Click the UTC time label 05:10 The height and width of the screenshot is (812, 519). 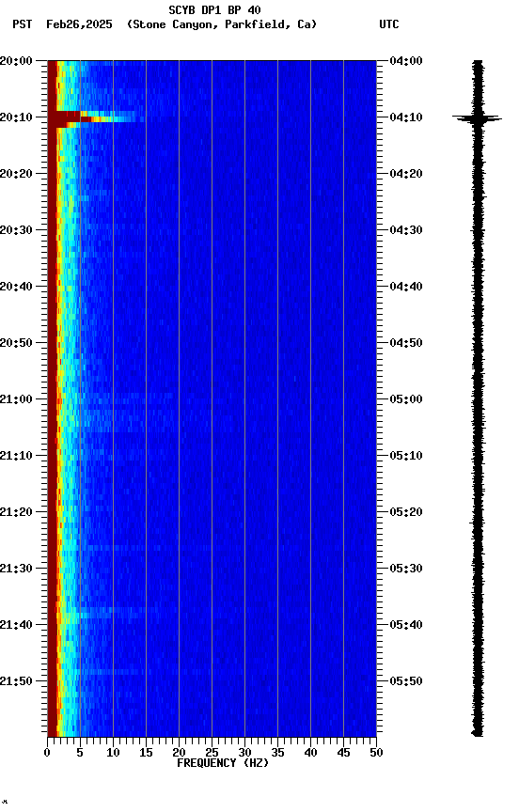point(406,456)
